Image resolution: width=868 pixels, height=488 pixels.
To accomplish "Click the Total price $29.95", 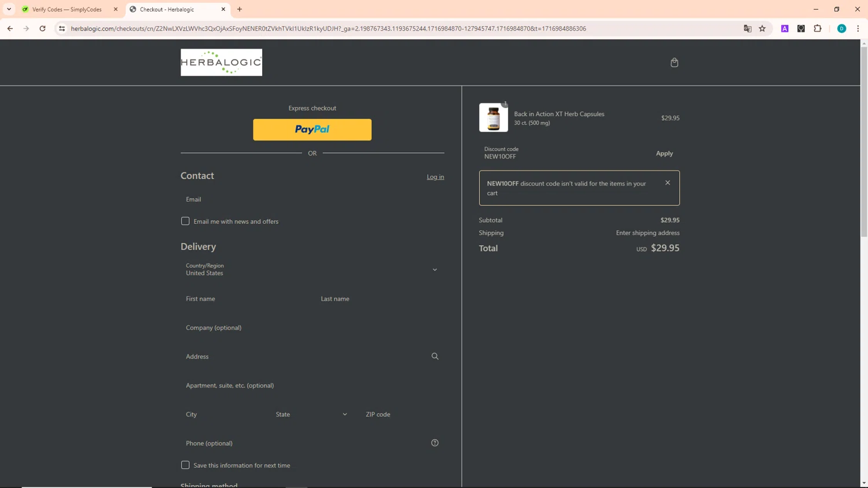I will tap(665, 247).
